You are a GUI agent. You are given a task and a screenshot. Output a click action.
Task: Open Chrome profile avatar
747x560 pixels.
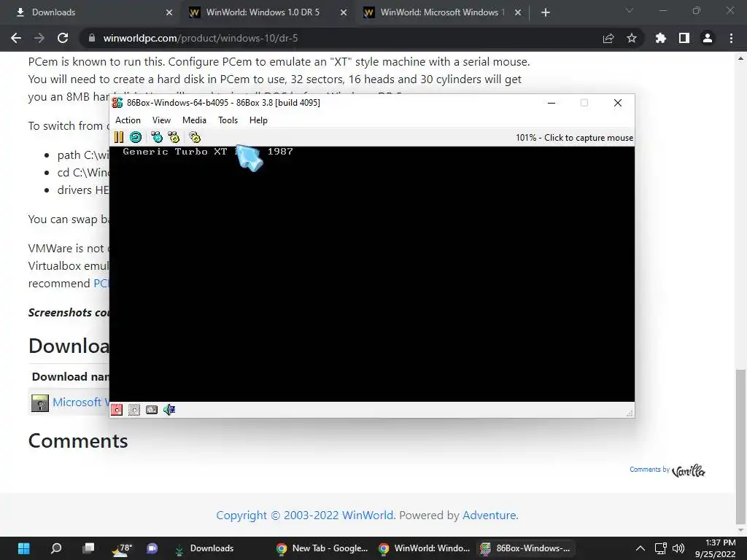[x=708, y=38]
